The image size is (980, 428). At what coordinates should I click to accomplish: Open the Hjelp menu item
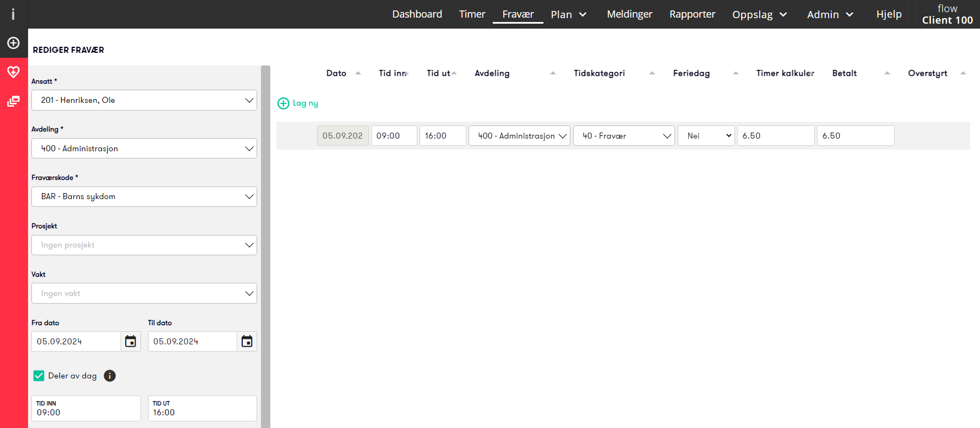coord(889,14)
